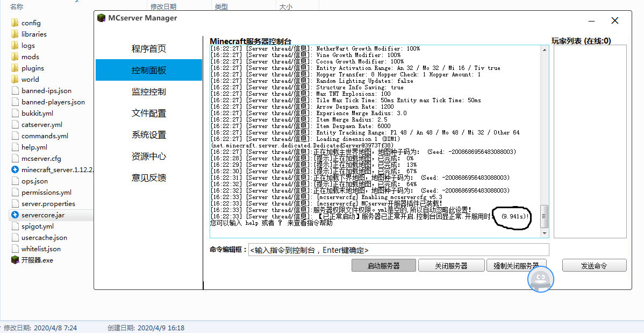Click the whitelist.json file icon
Image resolution: width=644 pixels, height=333 pixels.
tap(15, 249)
